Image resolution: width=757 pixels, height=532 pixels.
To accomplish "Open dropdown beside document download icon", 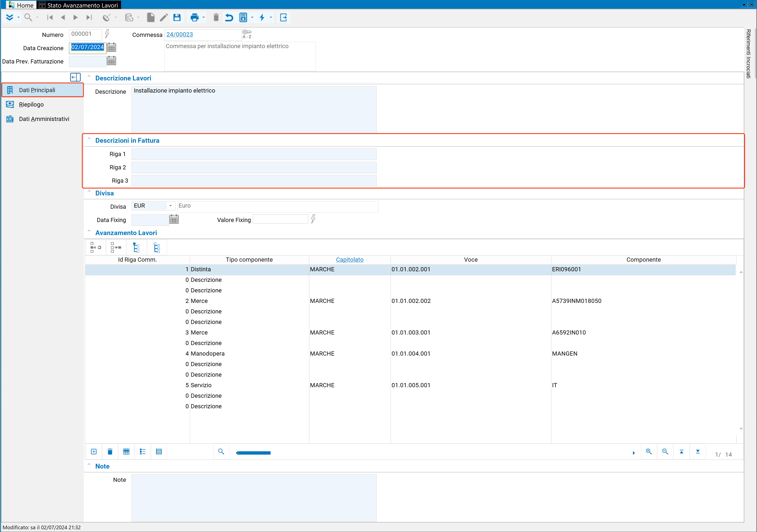I will [252, 17].
